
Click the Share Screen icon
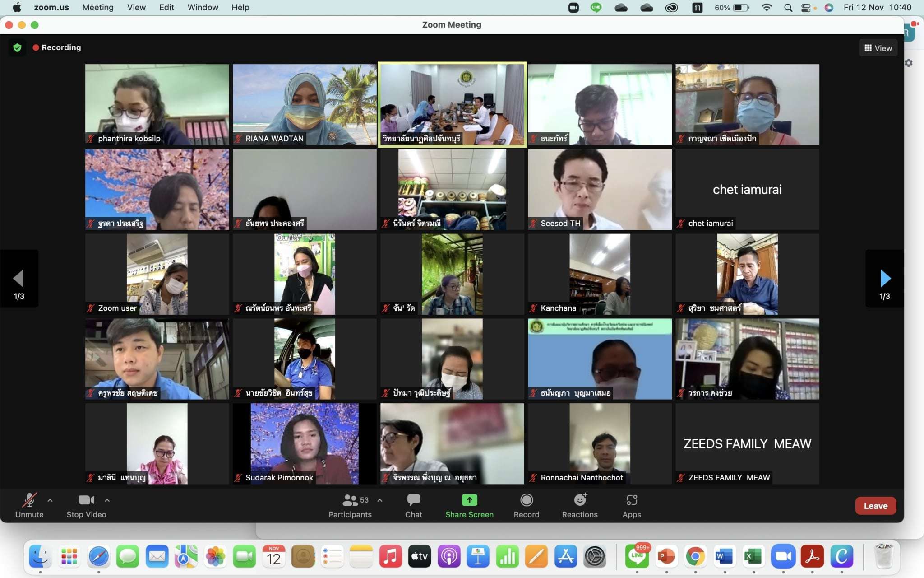click(469, 500)
